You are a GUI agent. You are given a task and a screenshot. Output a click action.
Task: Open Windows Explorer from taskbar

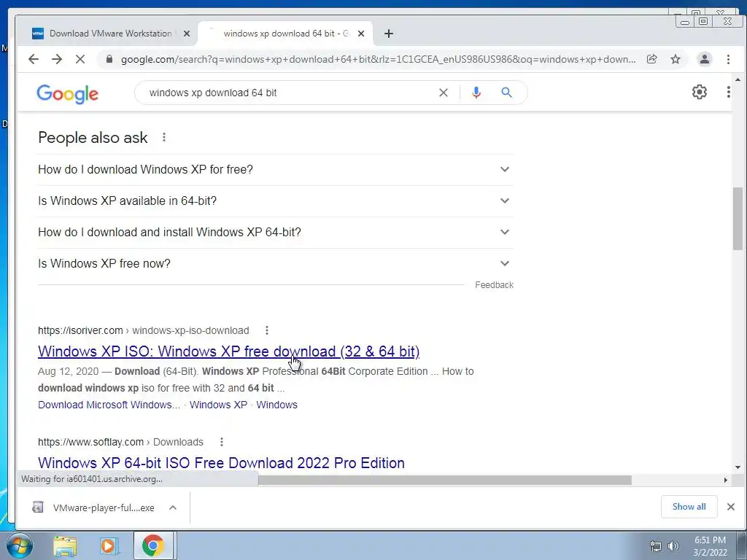tap(65, 545)
